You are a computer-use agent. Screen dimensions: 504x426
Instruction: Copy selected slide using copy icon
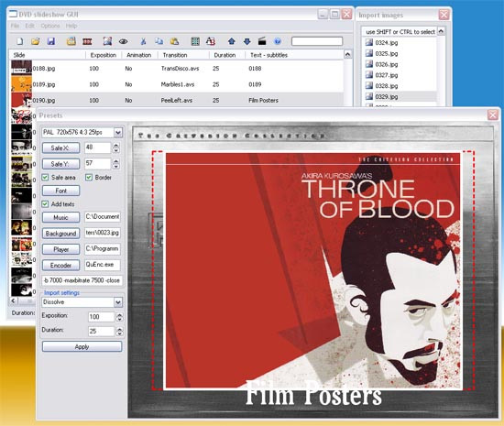(159, 41)
